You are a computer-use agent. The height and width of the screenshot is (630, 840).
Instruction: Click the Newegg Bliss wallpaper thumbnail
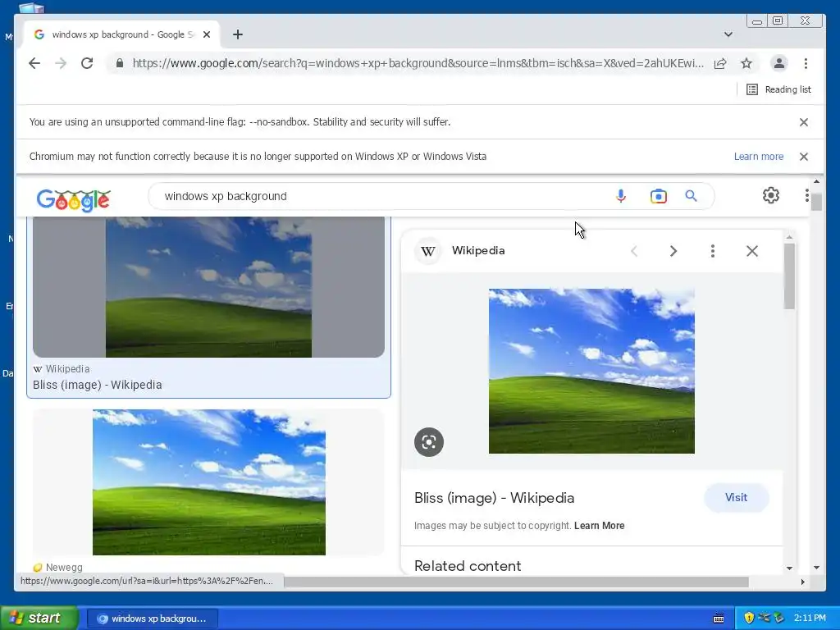(x=209, y=482)
